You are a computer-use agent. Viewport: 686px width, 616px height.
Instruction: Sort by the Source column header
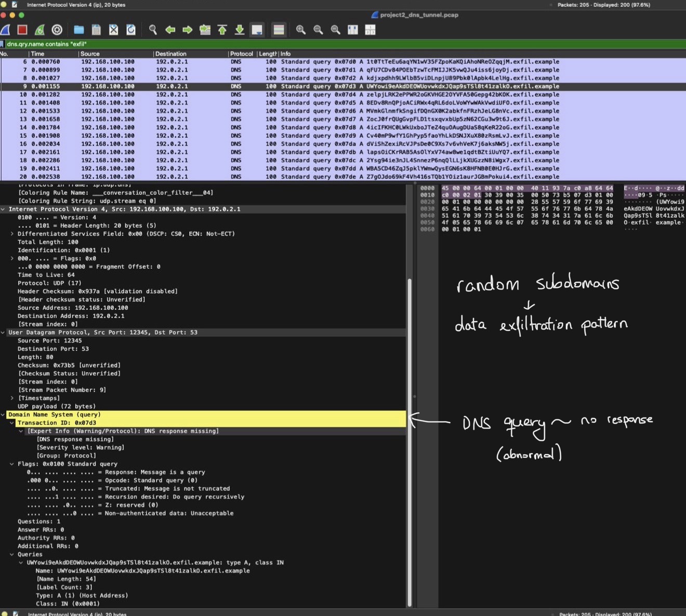(90, 54)
